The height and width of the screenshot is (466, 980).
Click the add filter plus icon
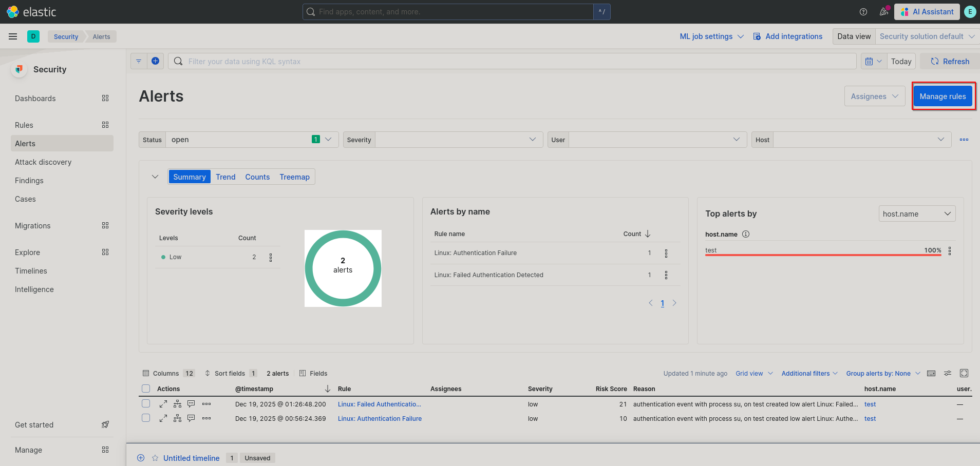[x=155, y=61]
